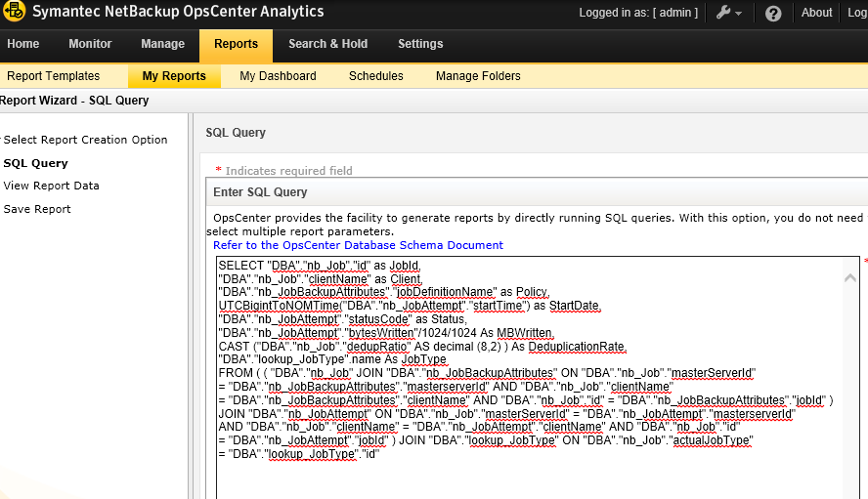This screenshot has height=499, width=868.
Task: Click inside the SQL query text area
Action: [537, 377]
